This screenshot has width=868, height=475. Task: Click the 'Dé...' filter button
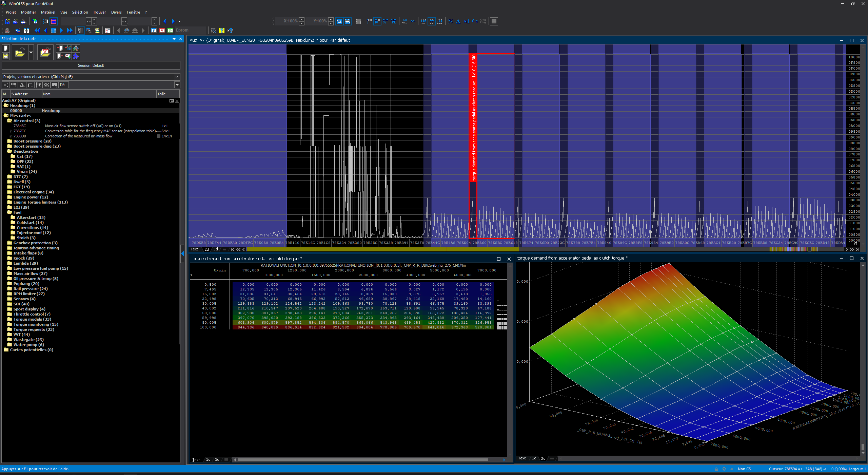pos(63,85)
